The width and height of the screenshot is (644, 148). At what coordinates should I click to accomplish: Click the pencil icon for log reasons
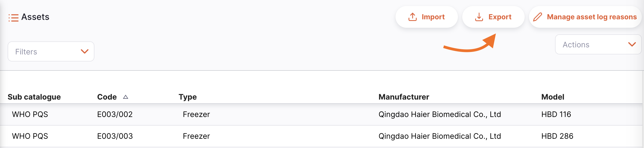pyautogui.click(x=537, y=17)
